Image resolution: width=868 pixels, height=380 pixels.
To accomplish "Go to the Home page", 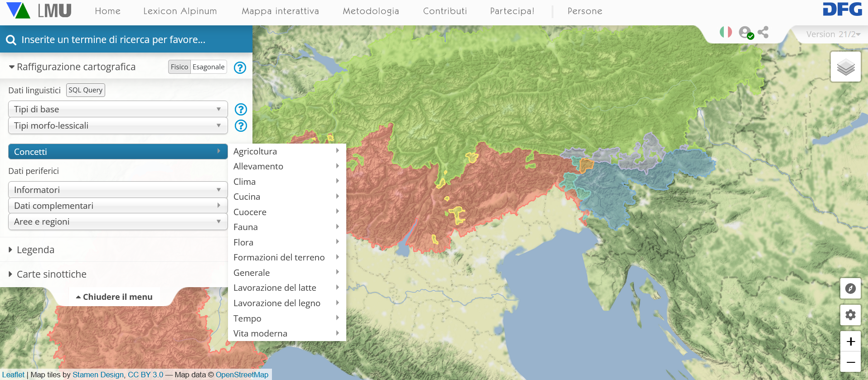I will click(108, 11).
